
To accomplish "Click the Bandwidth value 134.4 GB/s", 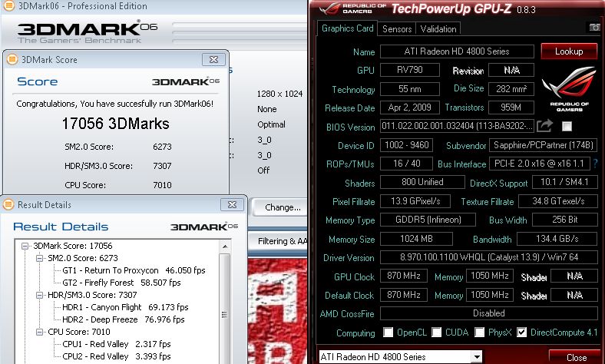I will pos(557,239).
